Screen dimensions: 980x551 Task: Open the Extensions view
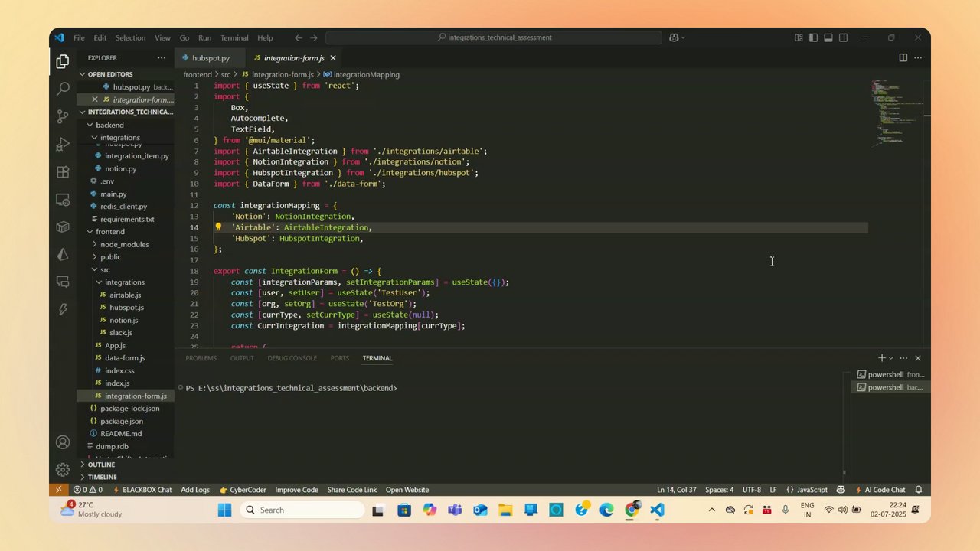63,172
